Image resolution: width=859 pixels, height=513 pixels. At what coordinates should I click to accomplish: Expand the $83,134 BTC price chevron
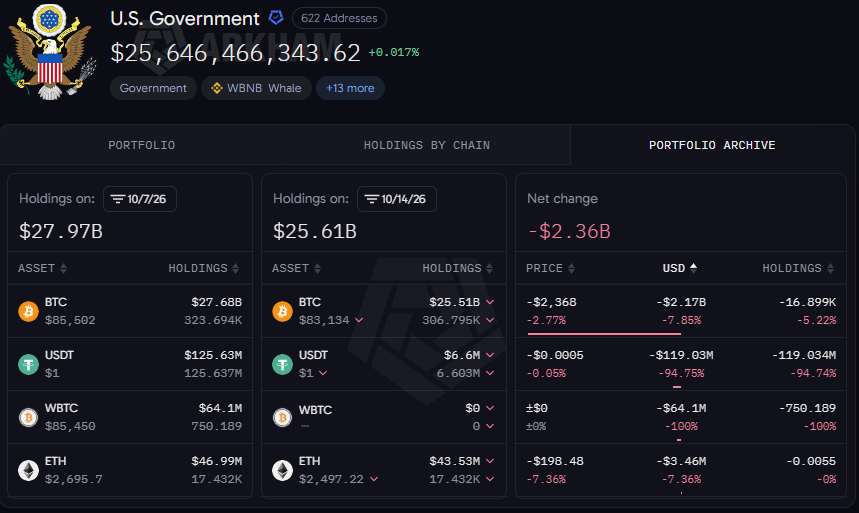coord(359,320)
